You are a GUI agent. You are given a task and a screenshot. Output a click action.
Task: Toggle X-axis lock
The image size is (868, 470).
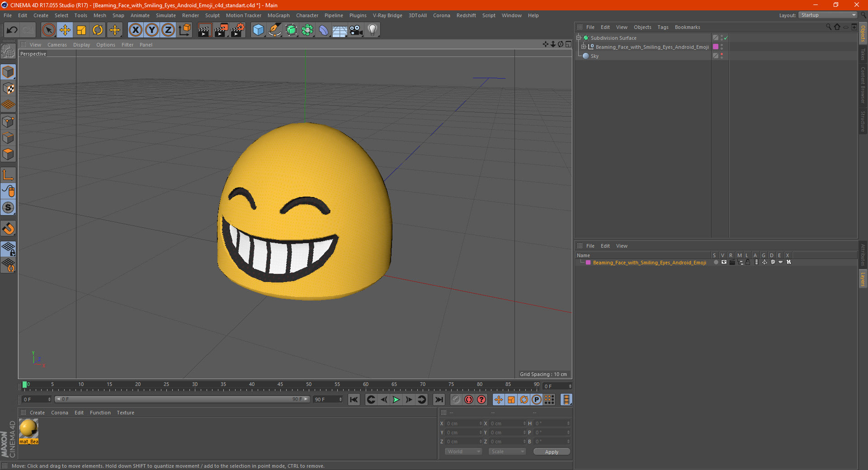point(135,30)
